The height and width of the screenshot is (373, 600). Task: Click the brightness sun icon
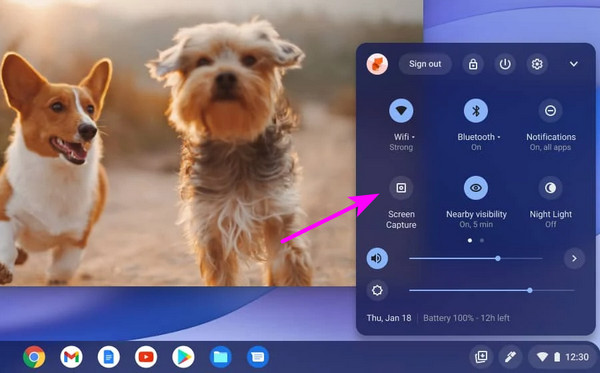click(377, 290)
